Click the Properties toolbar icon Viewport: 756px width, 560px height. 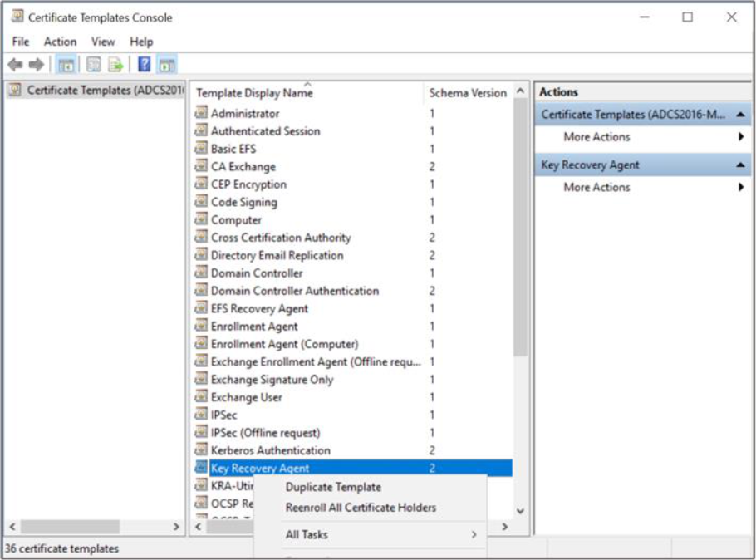94,65
